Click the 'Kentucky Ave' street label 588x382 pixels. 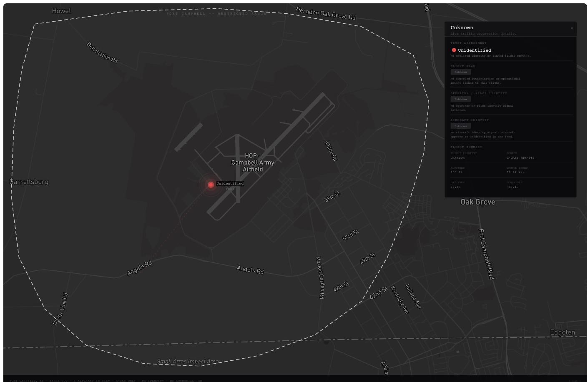tap(399, 300)
